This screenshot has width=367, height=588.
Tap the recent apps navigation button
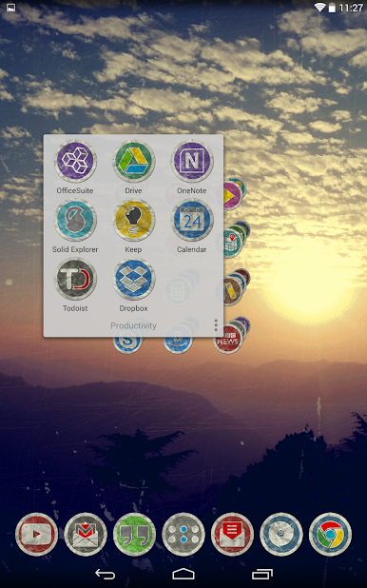(262, 574)
